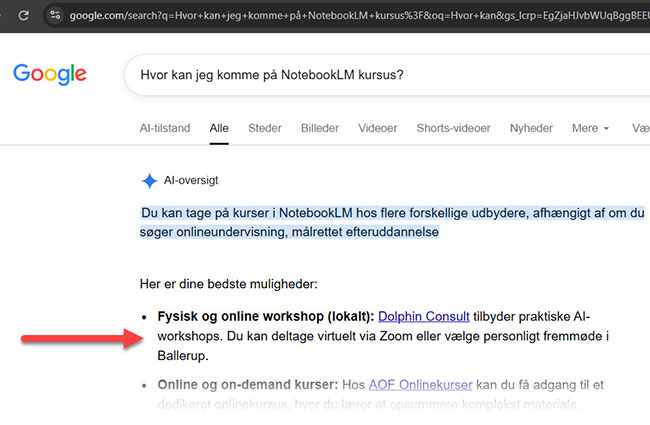Click the text 'Her er dine bedste muligheder:'
Screen dimensions: 650x425
tap(229, 284)
